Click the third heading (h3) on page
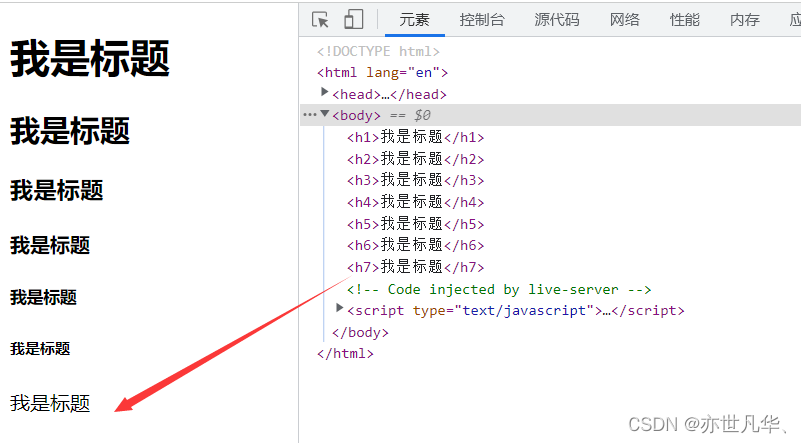Screen dimensions: 801x443 (x=57, y=190)
